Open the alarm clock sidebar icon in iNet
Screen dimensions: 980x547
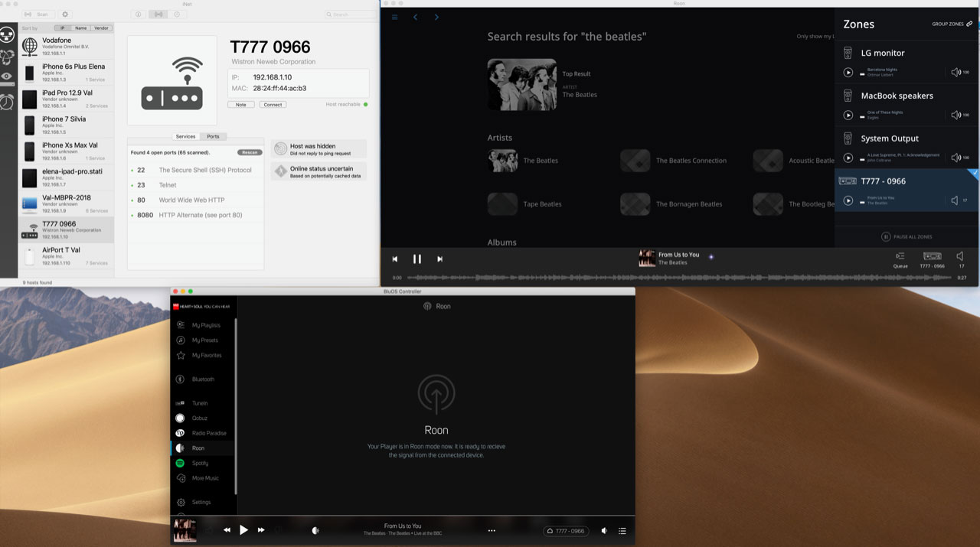point(7,102)
